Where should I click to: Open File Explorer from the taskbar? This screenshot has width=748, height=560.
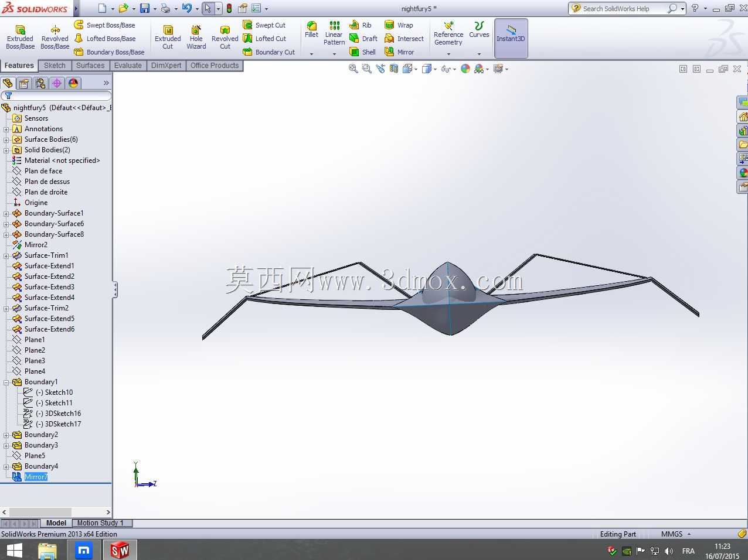point(47,550)
